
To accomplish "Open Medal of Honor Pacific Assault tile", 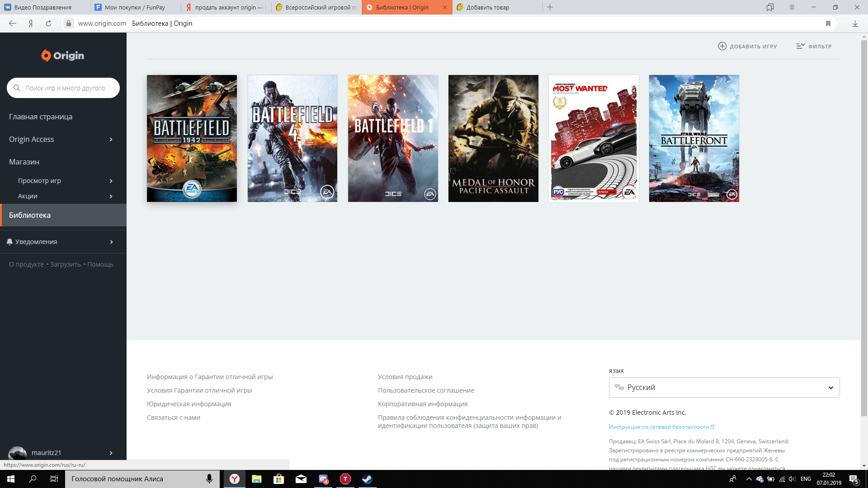I will (493, 138).
